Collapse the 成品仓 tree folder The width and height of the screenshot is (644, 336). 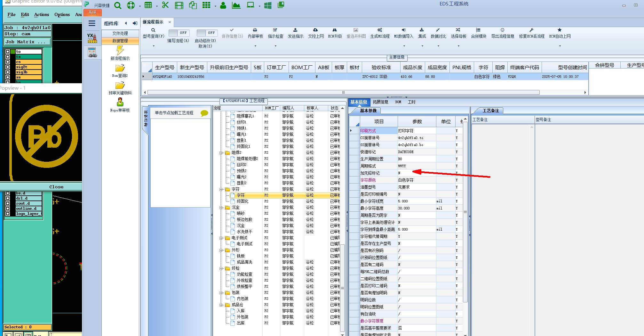pyautogui.click(x=221, y=305)
